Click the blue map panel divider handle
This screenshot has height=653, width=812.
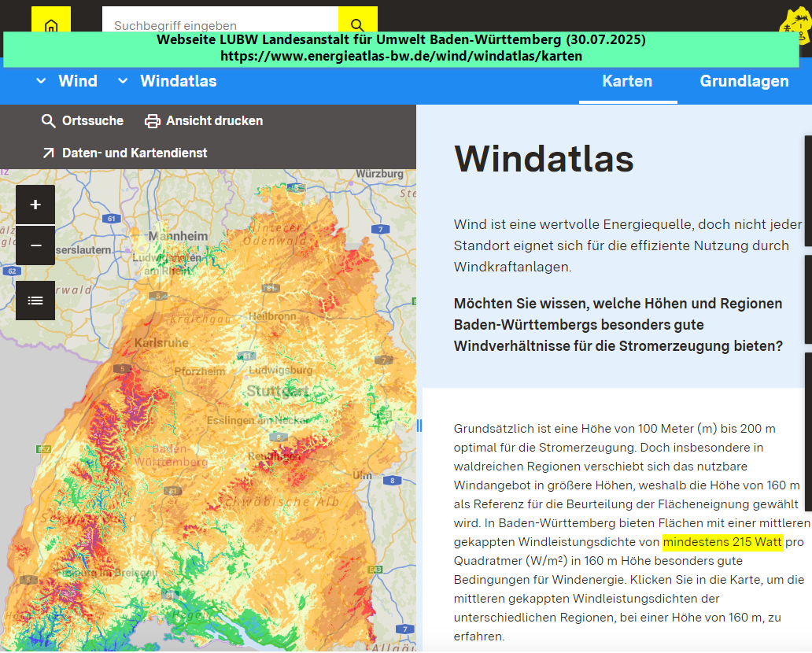click(419, 426)
